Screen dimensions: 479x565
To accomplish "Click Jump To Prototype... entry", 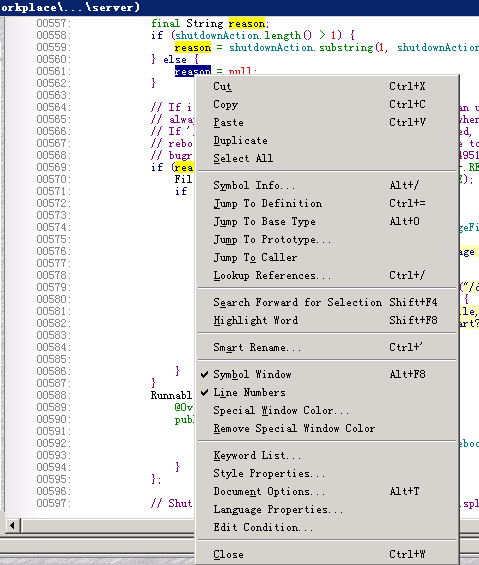I will (327, 240).
